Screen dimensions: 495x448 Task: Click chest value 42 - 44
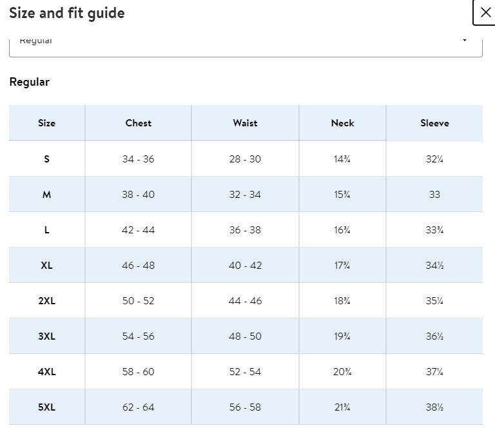[x=139, y=230]
